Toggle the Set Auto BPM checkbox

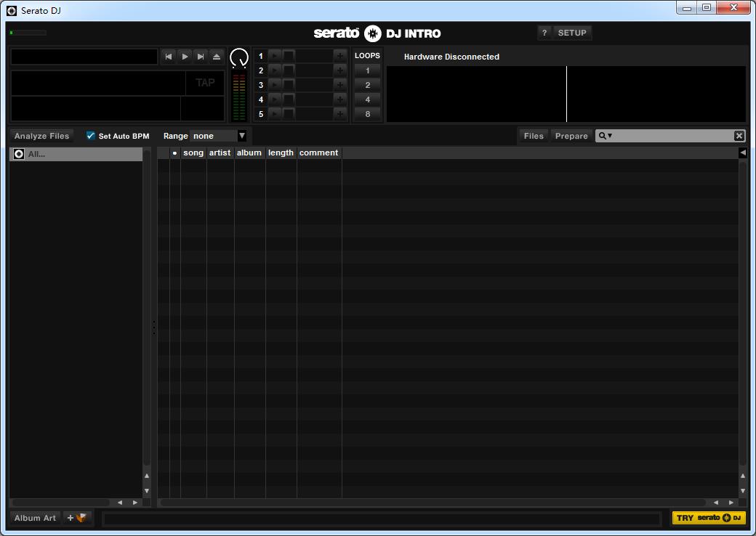(x=91, y=136)
